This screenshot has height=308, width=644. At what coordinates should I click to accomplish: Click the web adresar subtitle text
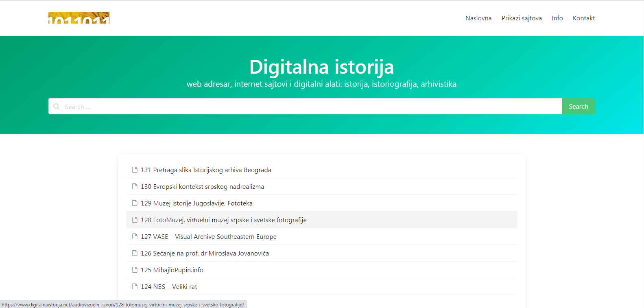click(322, 84)
